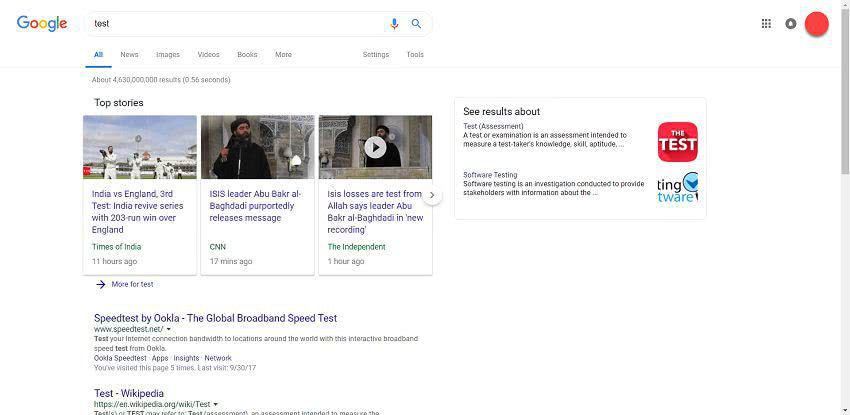Click 11 hours ago timestamp

(114, 262)
